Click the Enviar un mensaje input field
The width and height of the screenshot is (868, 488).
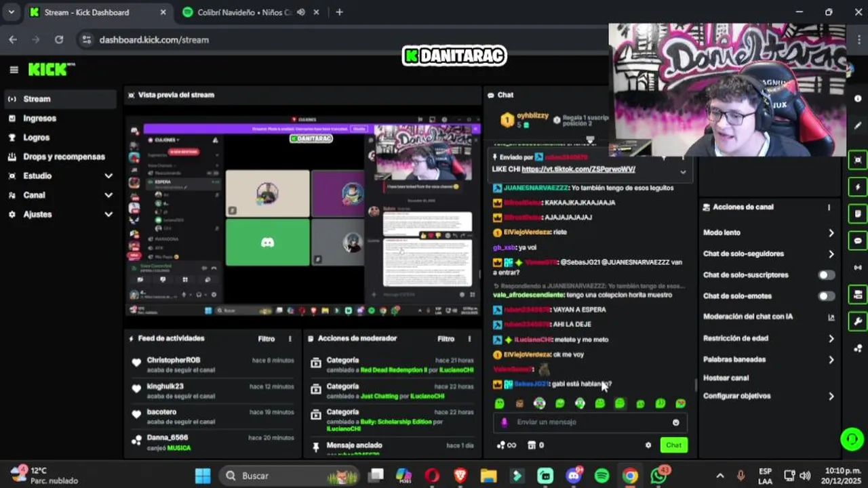pyautogui.click(x=590, y=422)
